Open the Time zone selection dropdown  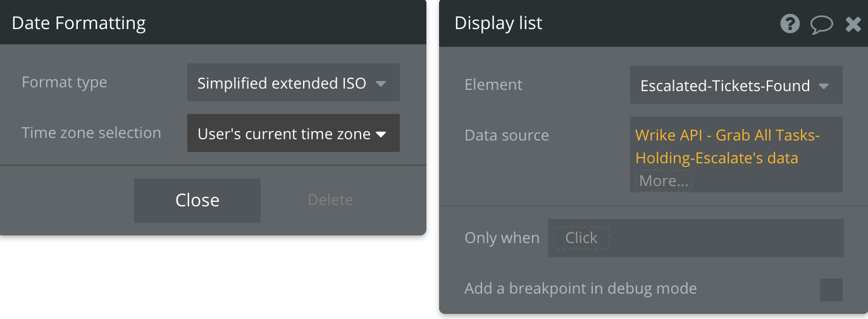point(293,134)
